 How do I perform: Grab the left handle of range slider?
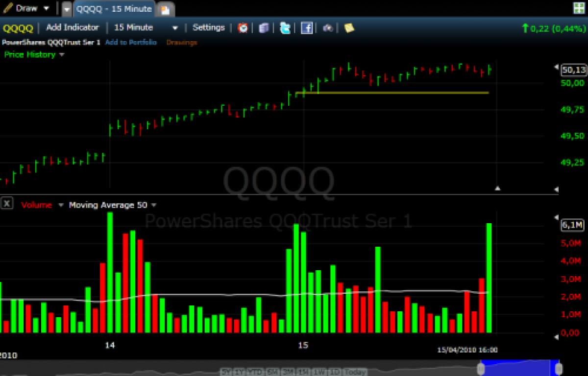[482, 369]
